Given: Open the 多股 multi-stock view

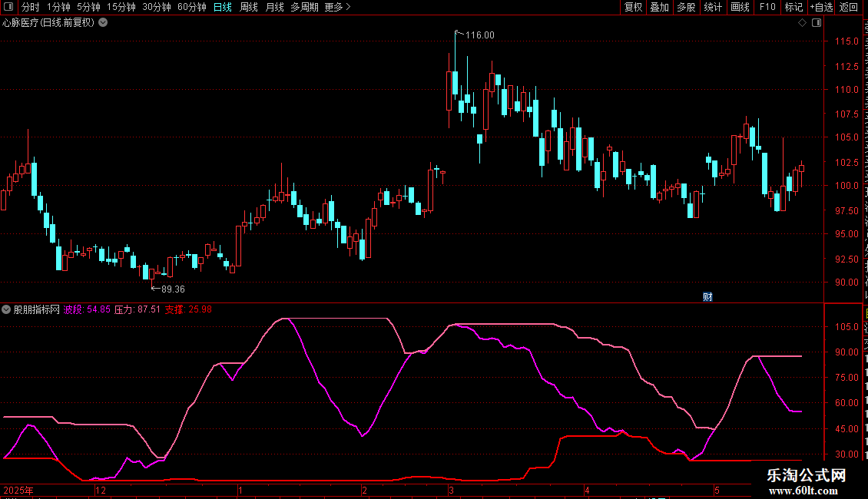Looking at the screenshot, I should tap(686, 7).
